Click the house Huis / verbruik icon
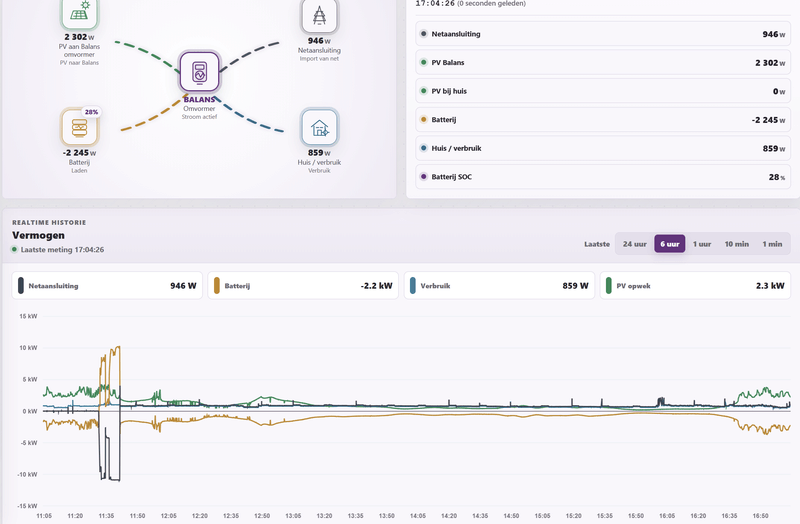 [x=319, y=127]
